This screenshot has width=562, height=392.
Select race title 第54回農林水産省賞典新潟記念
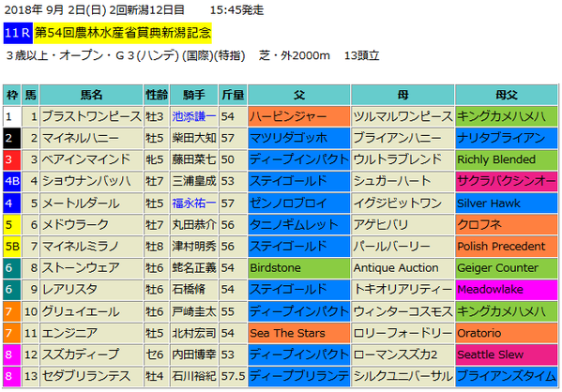(x=123, y=33)
